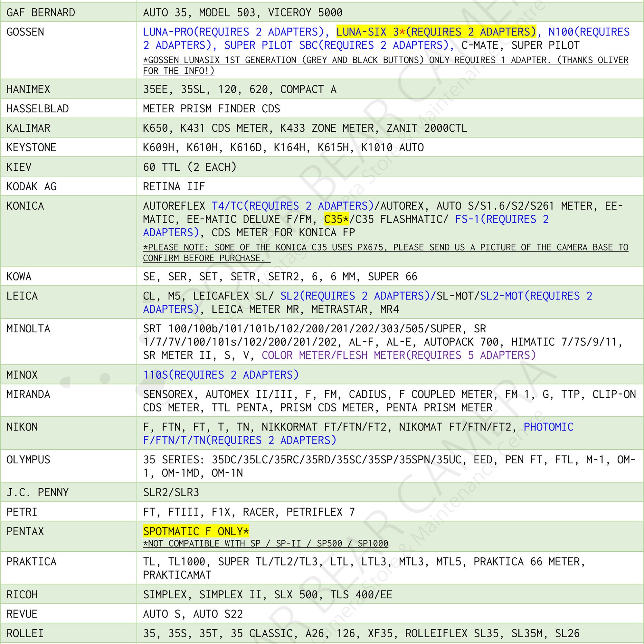Click 'LEICA METER MR, METRASTAR, MR4' text
The width and height of the screenshot is (644, 644).
pos(305,309)
